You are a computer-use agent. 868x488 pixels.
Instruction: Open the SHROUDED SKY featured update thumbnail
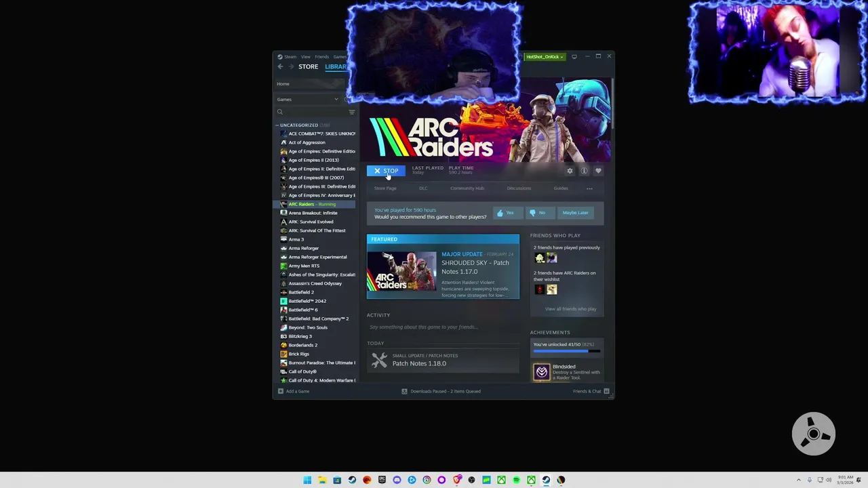pyautogui.click(x=402, y=272)
